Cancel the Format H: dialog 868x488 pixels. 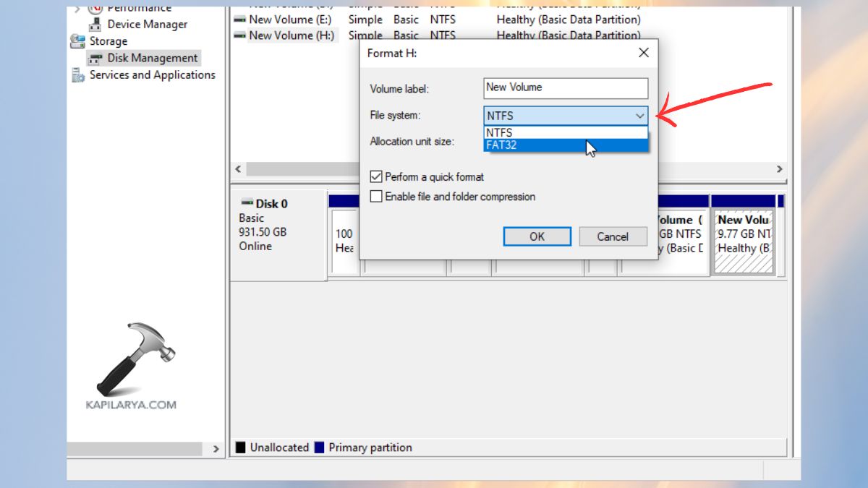[612, 236]
